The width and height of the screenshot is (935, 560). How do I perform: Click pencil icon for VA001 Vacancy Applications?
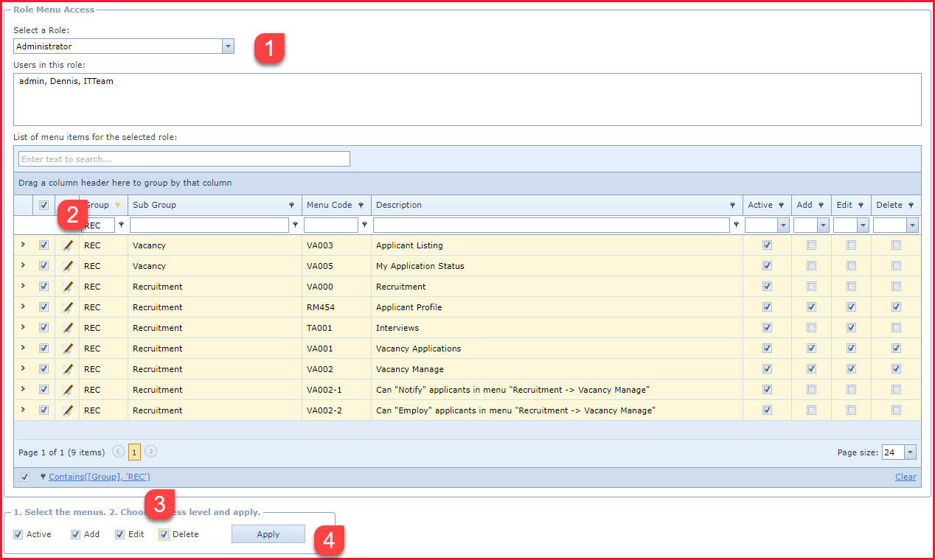(68, 349)
